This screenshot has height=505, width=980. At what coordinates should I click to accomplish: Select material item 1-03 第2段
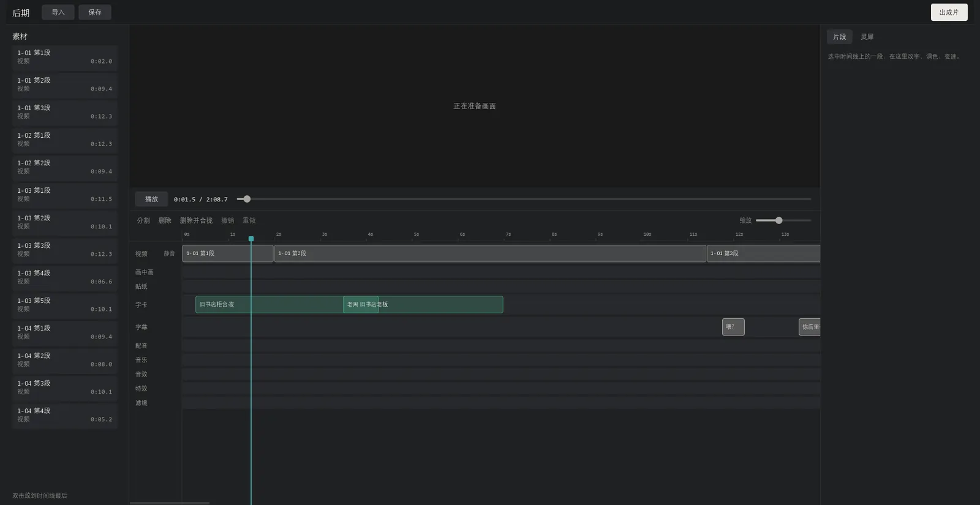click(x=65, y=222)
